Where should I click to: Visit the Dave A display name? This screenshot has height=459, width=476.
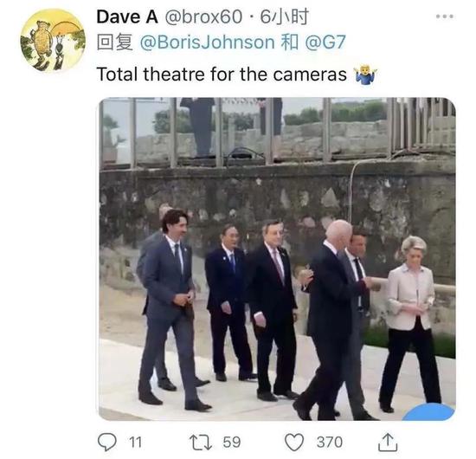(127, 16)
